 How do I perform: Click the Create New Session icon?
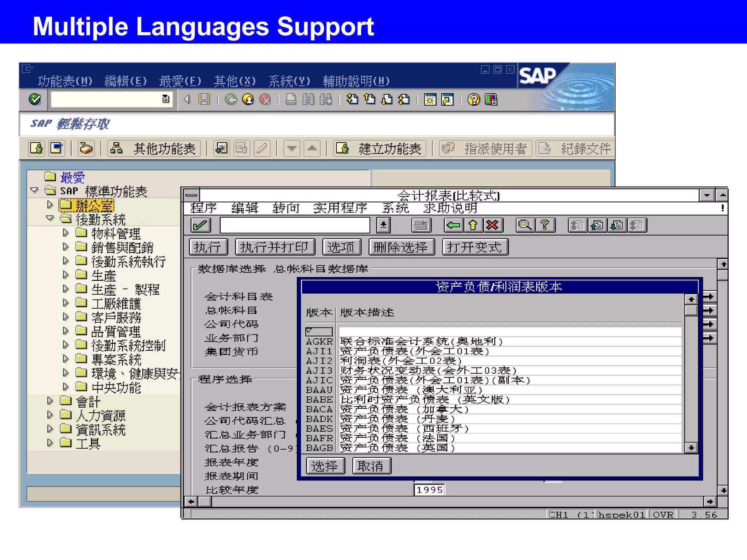click(430, 99)
